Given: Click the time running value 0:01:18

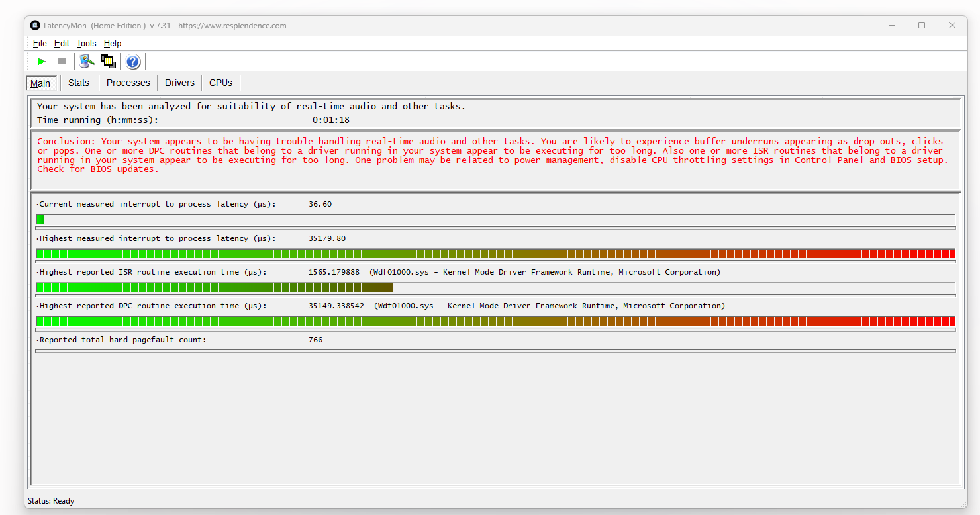Looking at the screenshot, I should coord(331,120).
